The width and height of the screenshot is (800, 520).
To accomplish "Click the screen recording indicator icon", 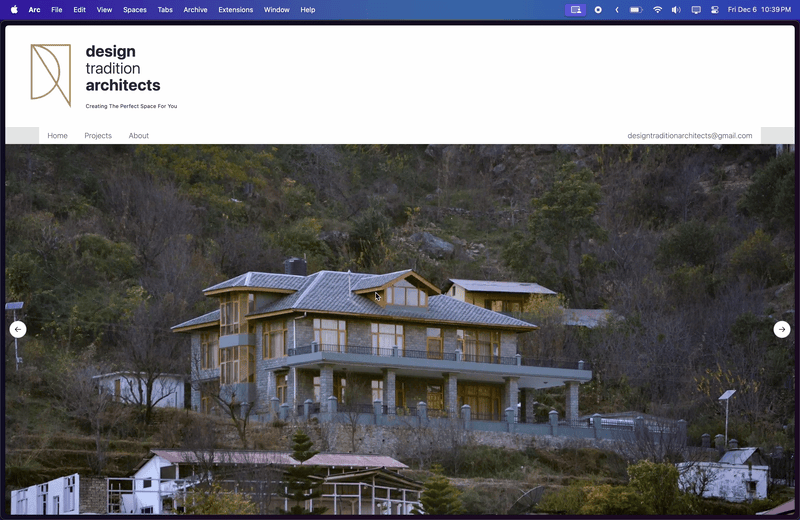I will (x=598, y=9).
